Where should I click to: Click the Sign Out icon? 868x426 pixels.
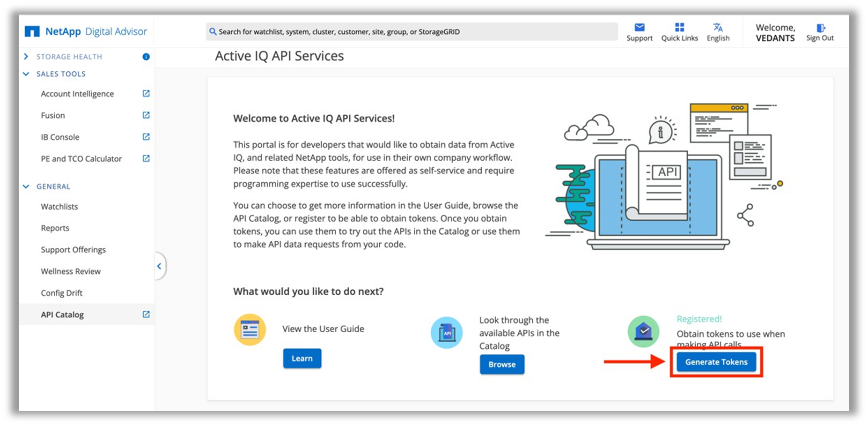(x=820, y=28)
